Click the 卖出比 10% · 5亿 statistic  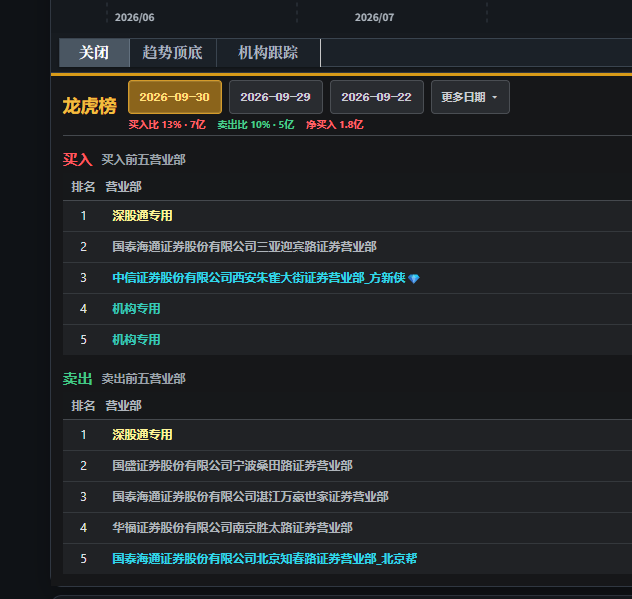coord(256,125)
